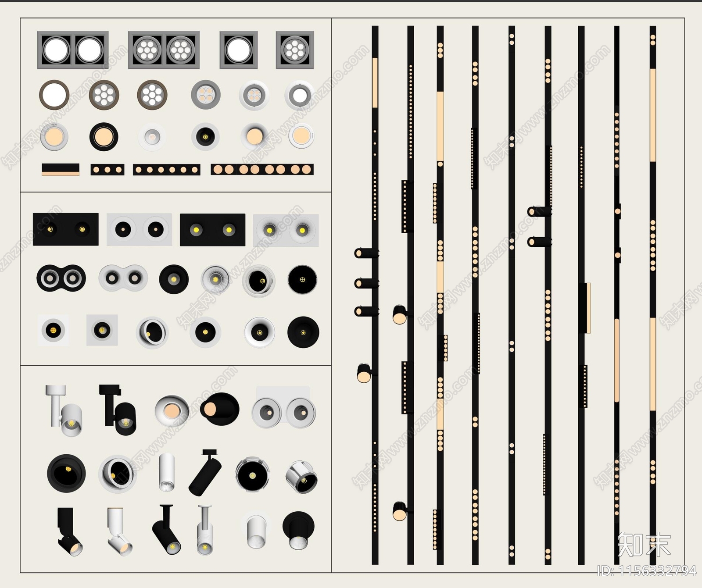Click the black oval recessed light with warm lens
The image size is (702, 588).
pyautogui.click(x=220, y=409)
